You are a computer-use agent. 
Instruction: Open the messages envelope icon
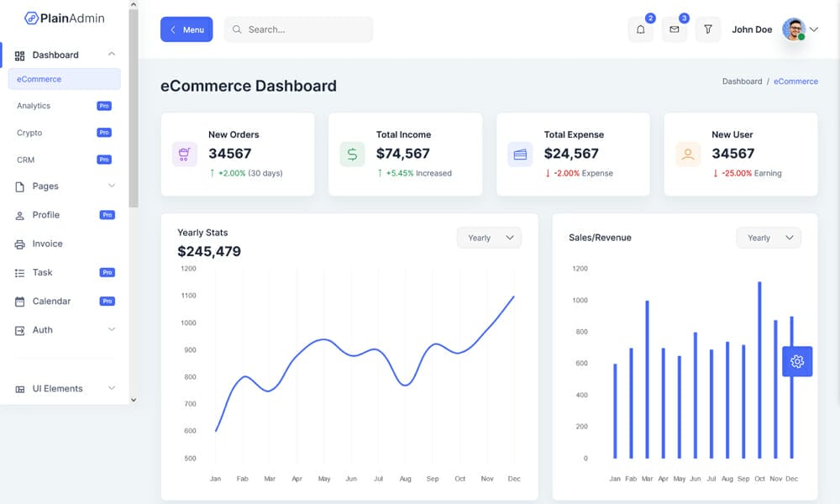pos(674,29)
